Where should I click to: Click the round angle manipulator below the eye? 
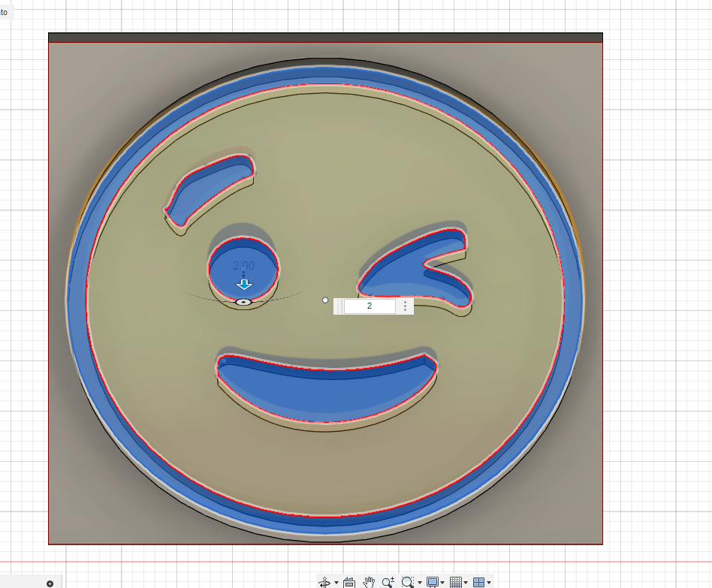(x=244, y=302)
